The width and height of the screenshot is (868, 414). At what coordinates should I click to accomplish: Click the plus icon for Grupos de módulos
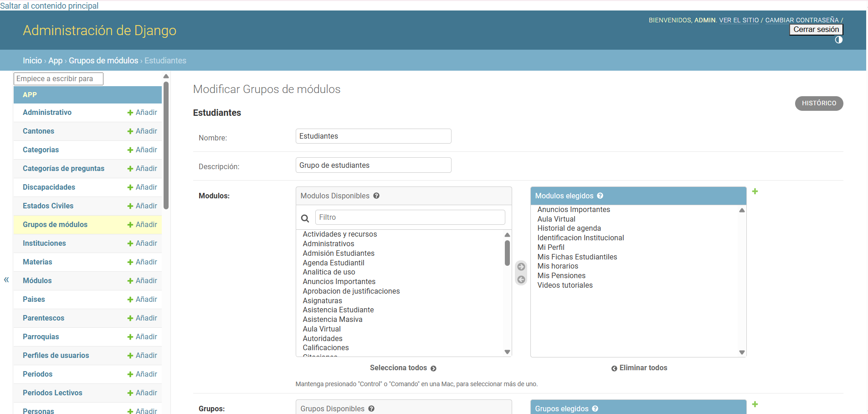tap(130, 225)
